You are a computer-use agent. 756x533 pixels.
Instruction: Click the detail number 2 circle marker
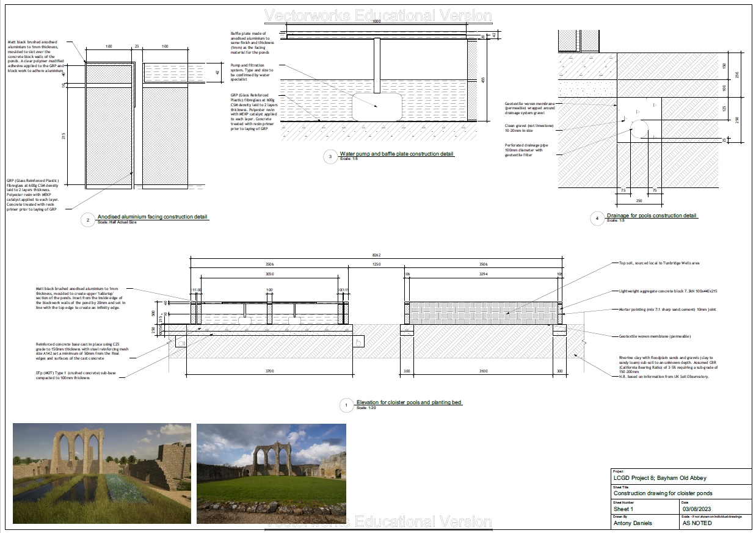(x=89, y=220)
